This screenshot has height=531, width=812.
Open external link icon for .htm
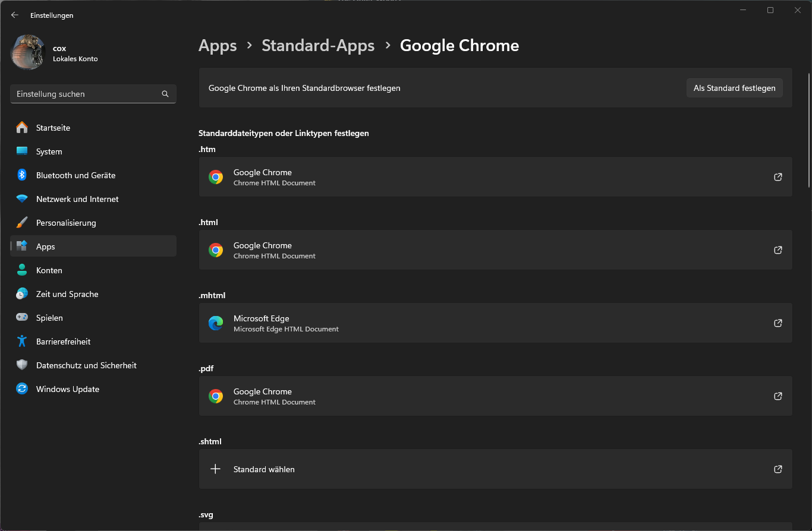[778, 177]
